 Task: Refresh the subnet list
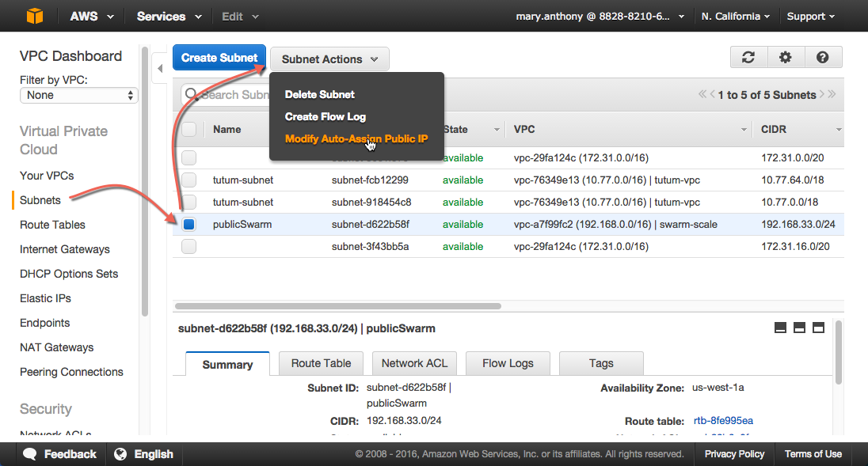(748, 57)
